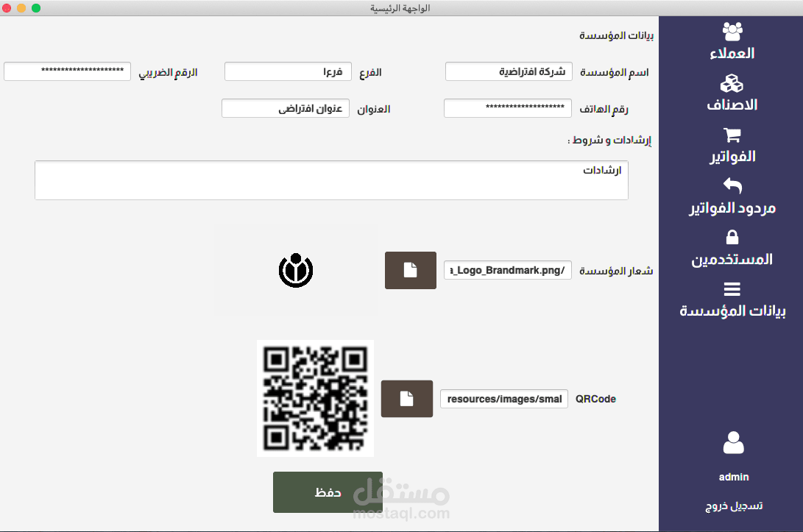
Task: Minimize the window with yellow button
Action: [x=21, y=8]
